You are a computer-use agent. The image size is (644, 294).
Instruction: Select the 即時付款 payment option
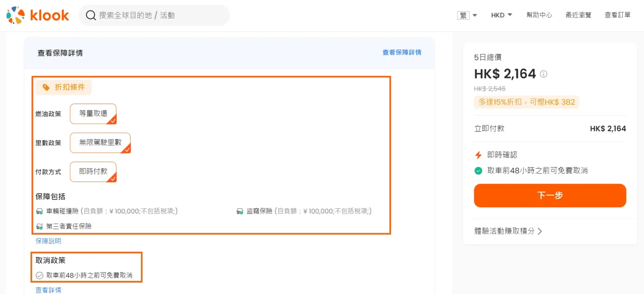click(x=93, y=171)
